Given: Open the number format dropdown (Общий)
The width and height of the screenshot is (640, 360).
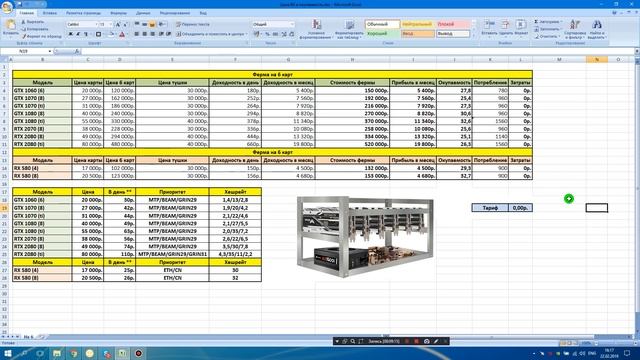Looking at the screenshot, I should point(292,24).
